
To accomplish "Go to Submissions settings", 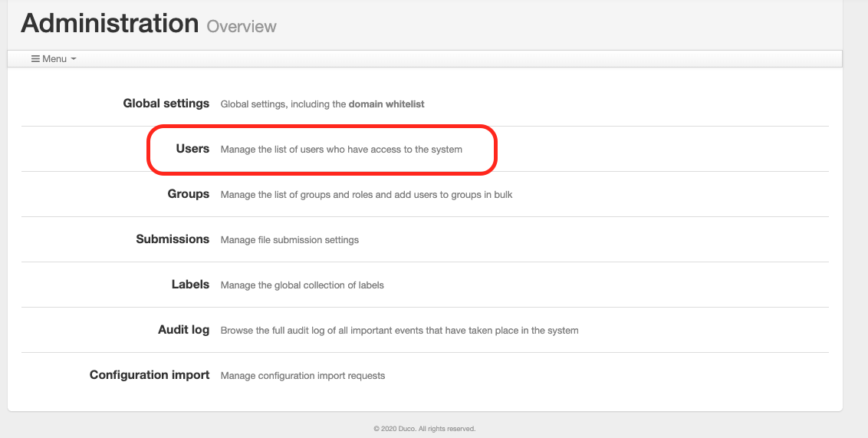I will coord(173,239).
